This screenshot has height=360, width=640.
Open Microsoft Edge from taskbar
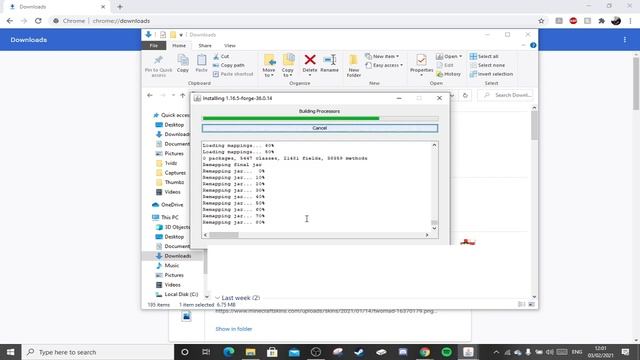pos(229,352)
